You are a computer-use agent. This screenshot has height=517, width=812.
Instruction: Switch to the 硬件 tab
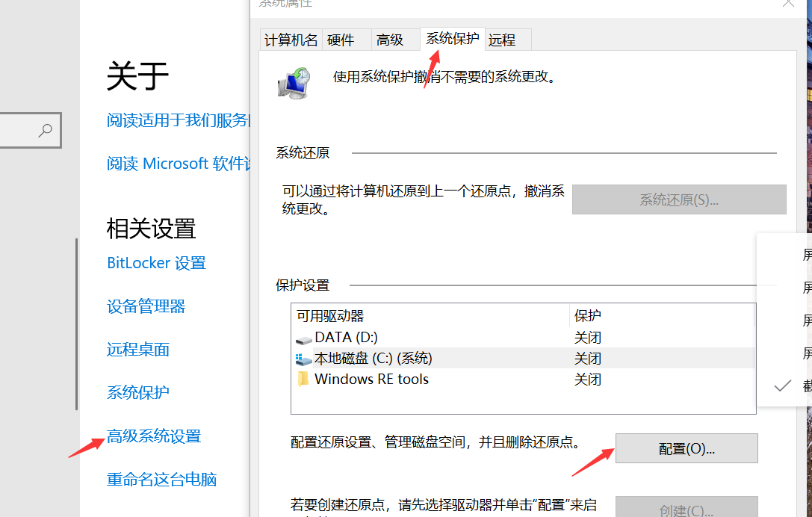346,40
